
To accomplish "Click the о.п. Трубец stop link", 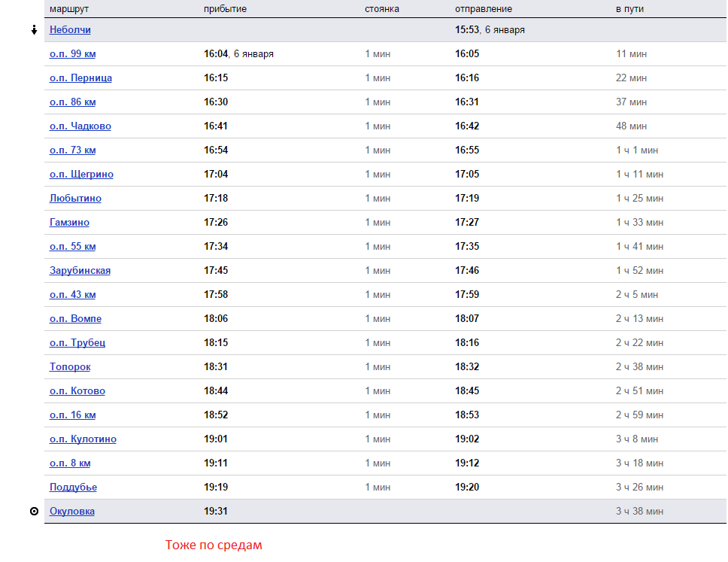I will 77,343.
